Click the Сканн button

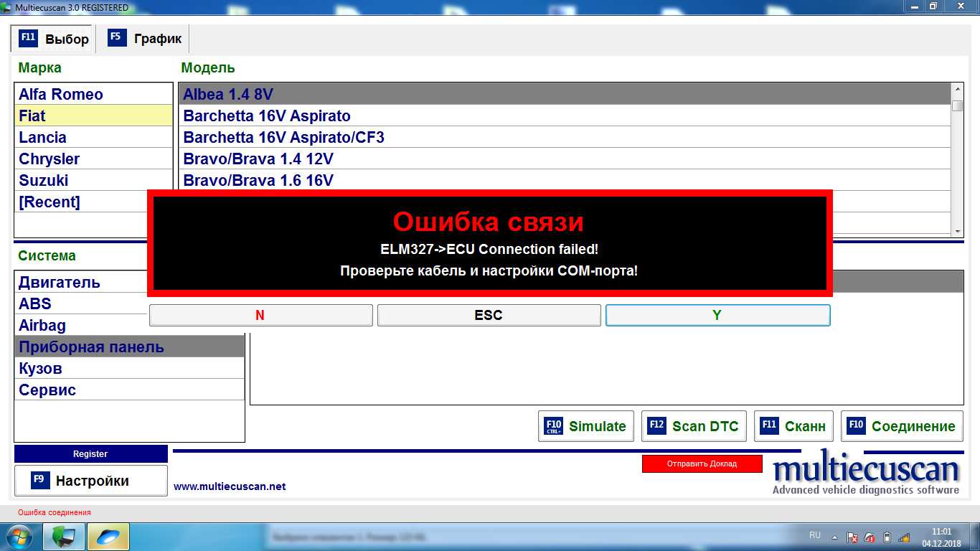click(x=794, y=426)
